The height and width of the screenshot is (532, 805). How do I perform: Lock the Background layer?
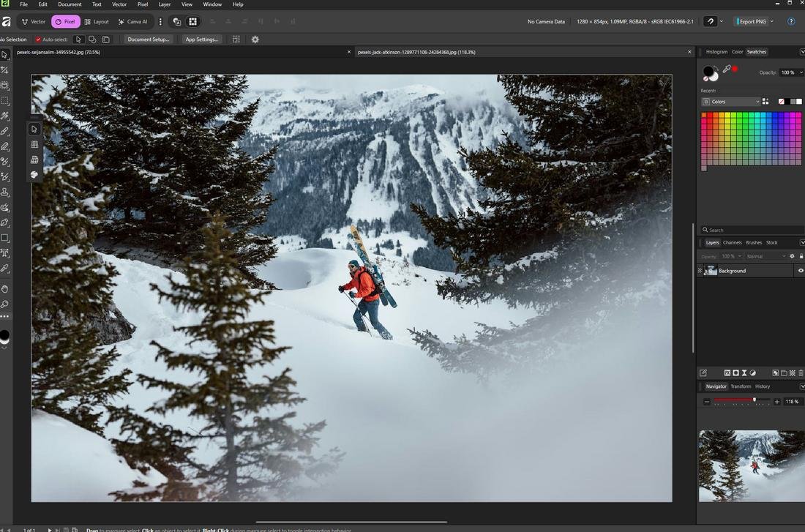[x=801, y=256]
